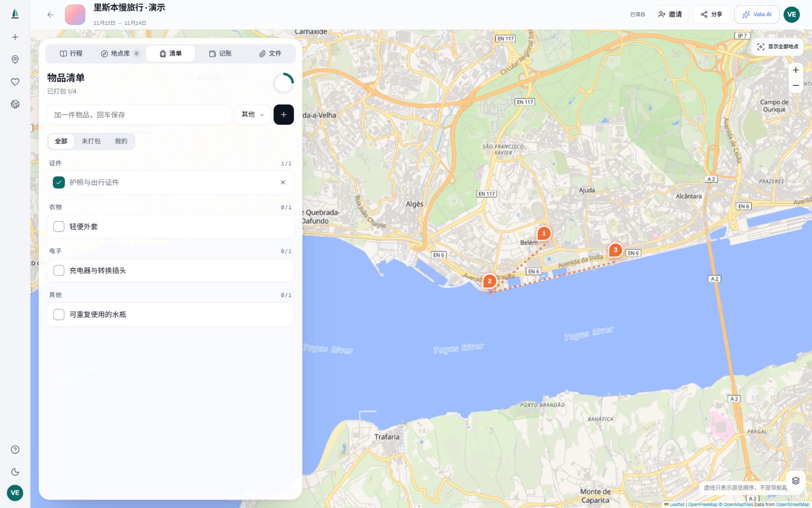Click the 分享 share button
This screenshot has width=812, height=508.
(x=712, y=14)
